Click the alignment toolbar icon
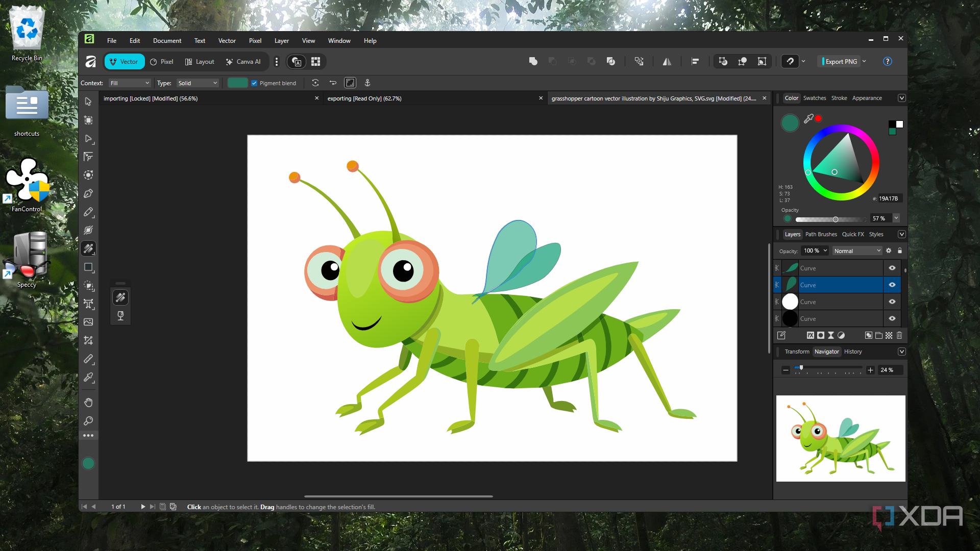The image size is (980, 551). (x=695, y=61)
